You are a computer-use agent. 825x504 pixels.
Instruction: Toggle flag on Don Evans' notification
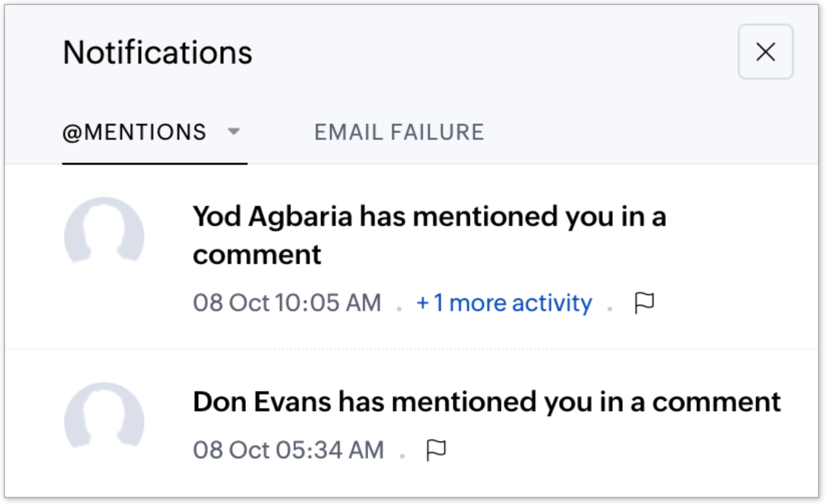pos(436,450)
